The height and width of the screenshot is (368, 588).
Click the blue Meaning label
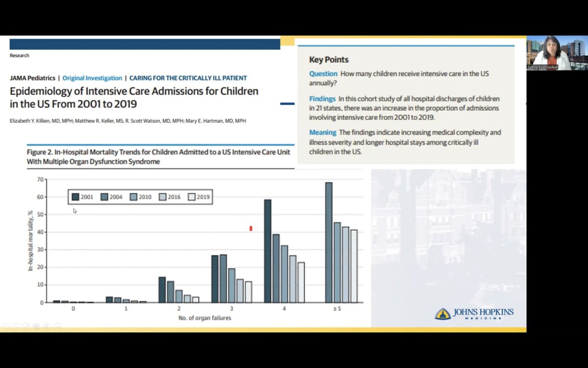coord(322,132)
